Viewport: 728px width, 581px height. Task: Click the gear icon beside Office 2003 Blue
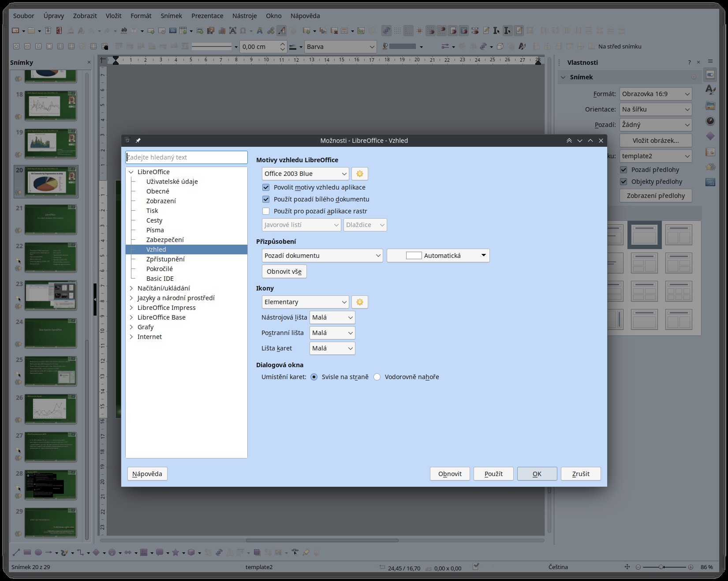click(x=359, y=174)
